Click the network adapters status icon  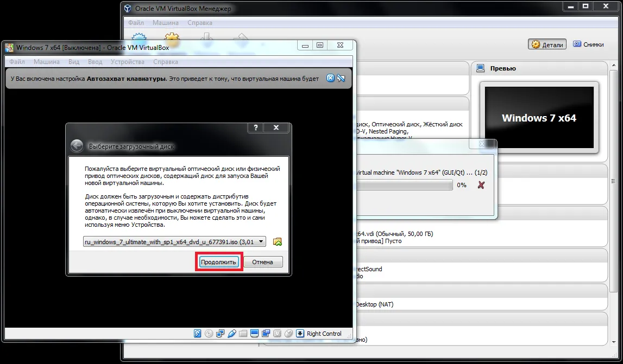221,334
